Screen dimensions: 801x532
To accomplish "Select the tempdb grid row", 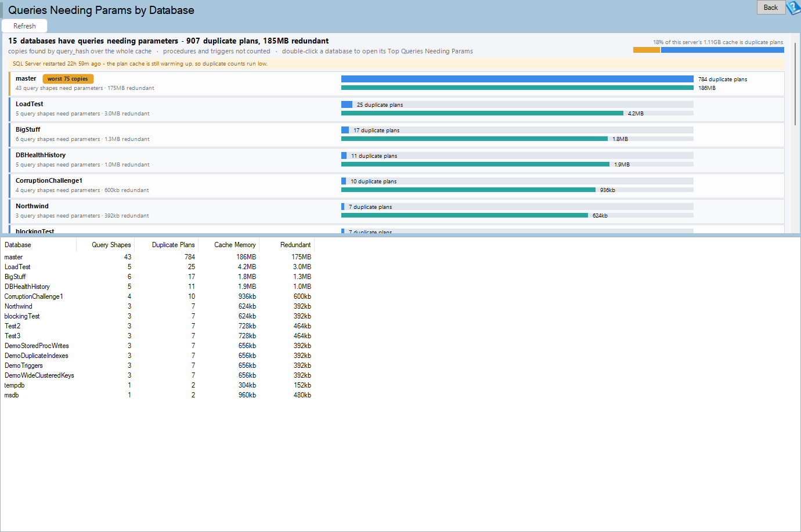I will click(157, 385).
